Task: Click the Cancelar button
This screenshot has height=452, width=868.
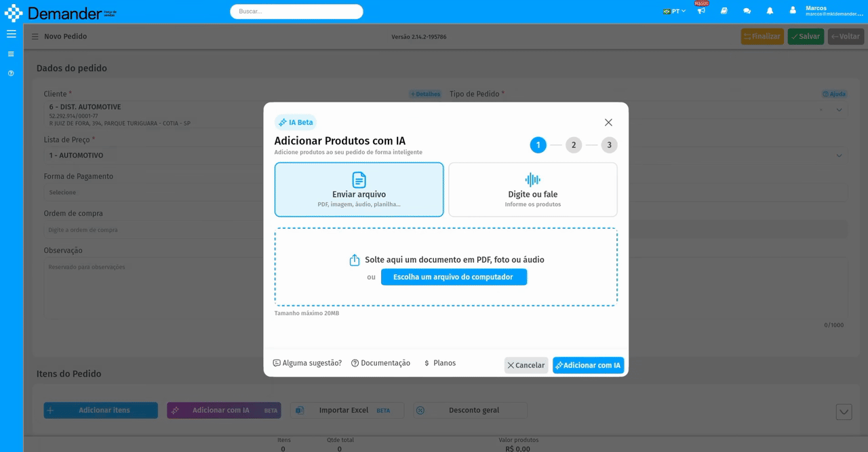Action: pos(526,365)
